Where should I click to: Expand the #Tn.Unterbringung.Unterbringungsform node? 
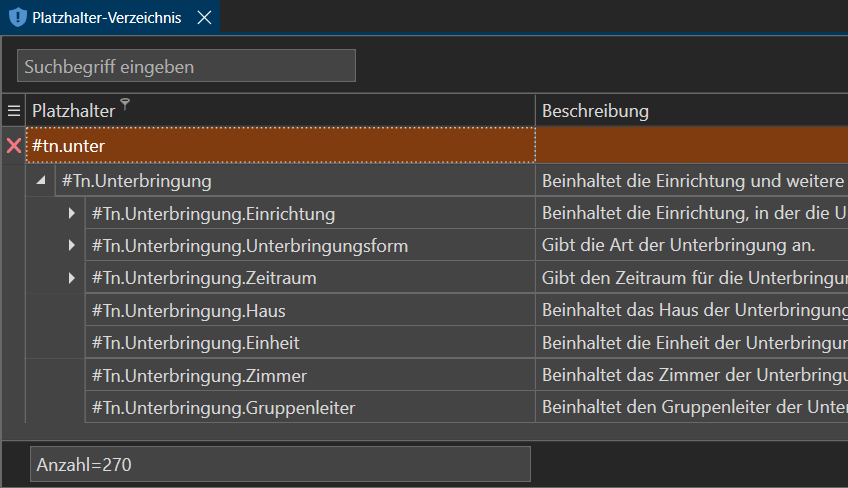click(x=72, y=246)
